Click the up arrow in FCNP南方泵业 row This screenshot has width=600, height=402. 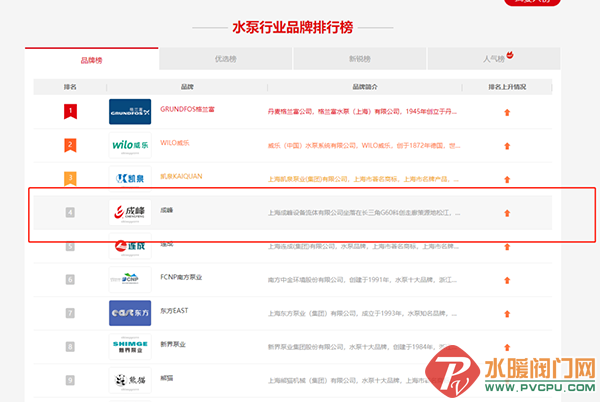pos(507,280)
